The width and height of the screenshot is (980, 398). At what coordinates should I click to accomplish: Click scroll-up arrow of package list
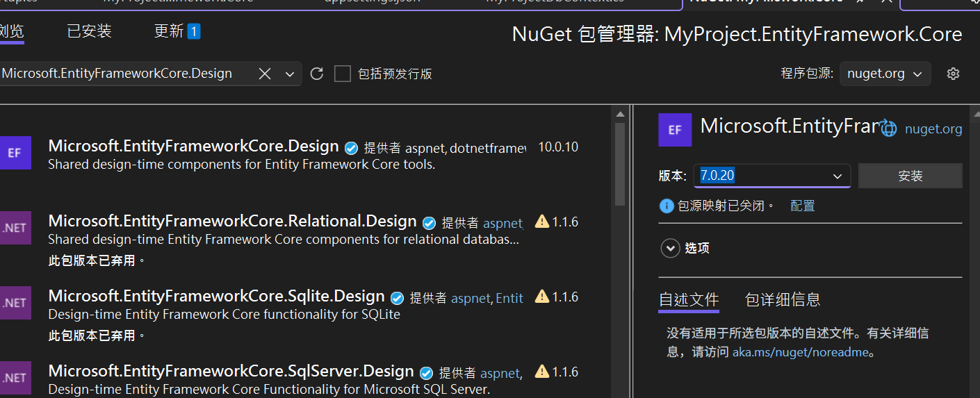(x=621, y=114)
